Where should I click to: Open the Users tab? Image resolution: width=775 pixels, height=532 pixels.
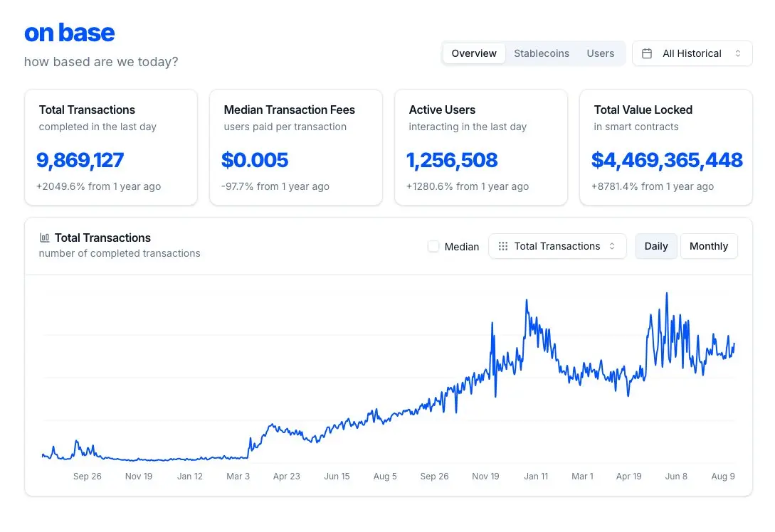[601, 53]
